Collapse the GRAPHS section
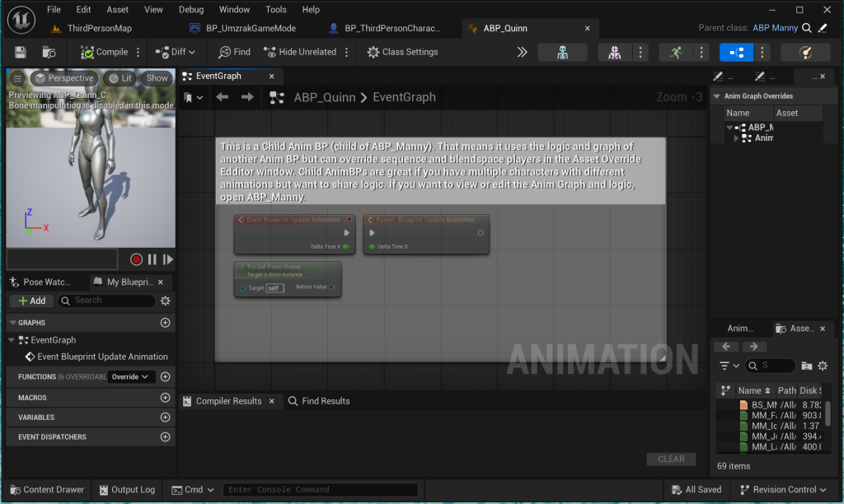 (x=13, y=323)
